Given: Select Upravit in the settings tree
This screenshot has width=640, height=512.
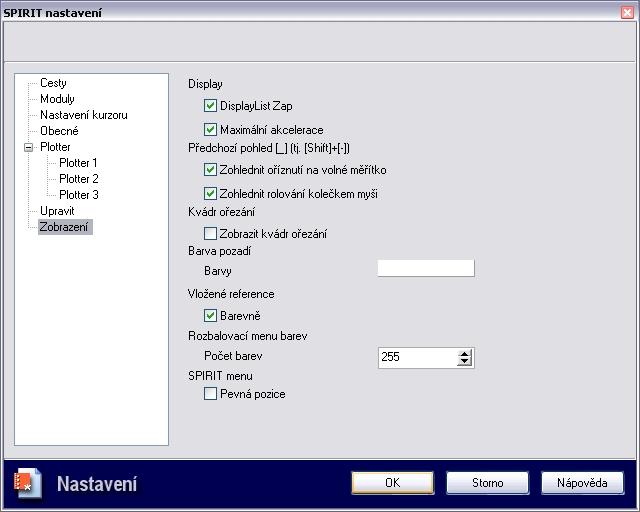Looking at the screenshot, I should coord(57,211).
